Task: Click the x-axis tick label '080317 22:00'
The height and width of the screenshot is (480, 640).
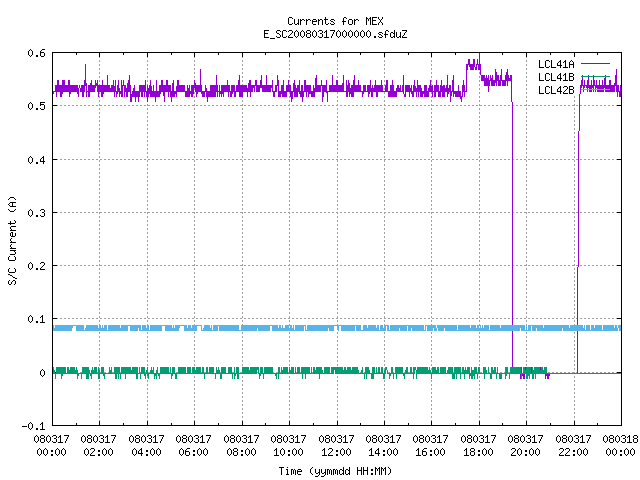Action: click(573, 446)
